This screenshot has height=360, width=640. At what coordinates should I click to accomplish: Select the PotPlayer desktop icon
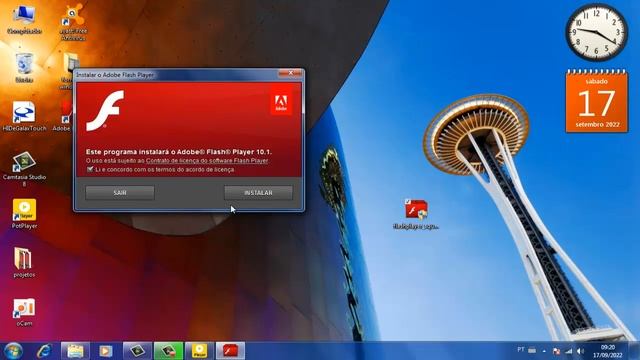click(x=24, y=213)
